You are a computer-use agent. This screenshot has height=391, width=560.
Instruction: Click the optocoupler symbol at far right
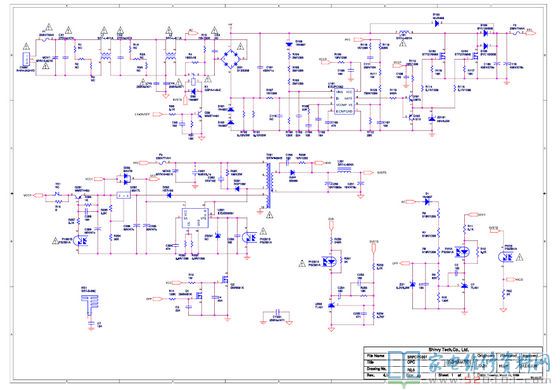pyautogui.click(x=506, y=256)
